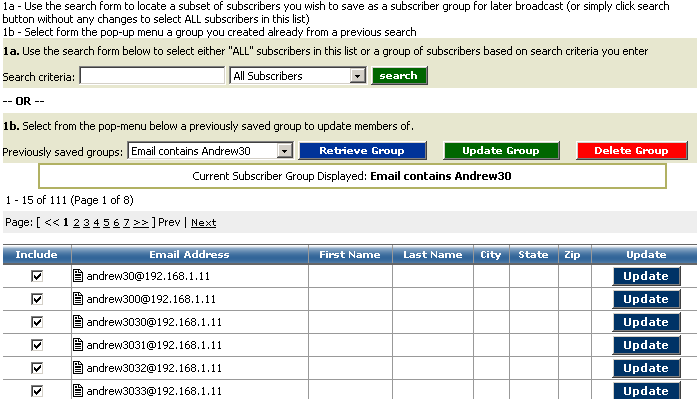Screen dimensions: 697x399
Task: Click the First Name column header
Action: 350,255
